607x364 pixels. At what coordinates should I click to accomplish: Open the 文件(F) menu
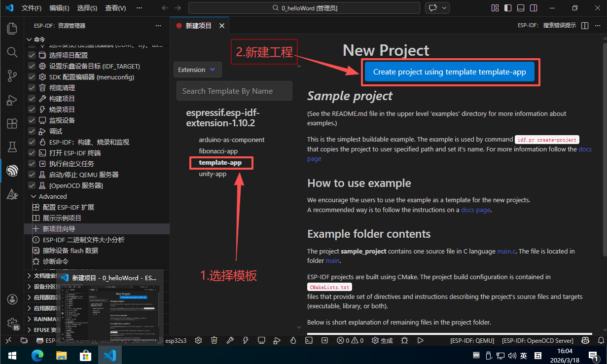[x=32, y=8]
